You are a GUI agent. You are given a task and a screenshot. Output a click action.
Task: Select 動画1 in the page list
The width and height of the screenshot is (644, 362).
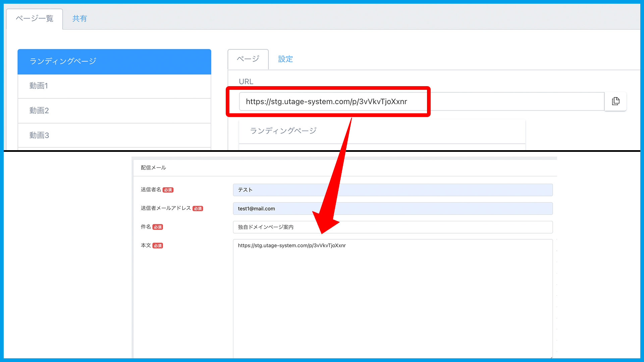point(114,86)
